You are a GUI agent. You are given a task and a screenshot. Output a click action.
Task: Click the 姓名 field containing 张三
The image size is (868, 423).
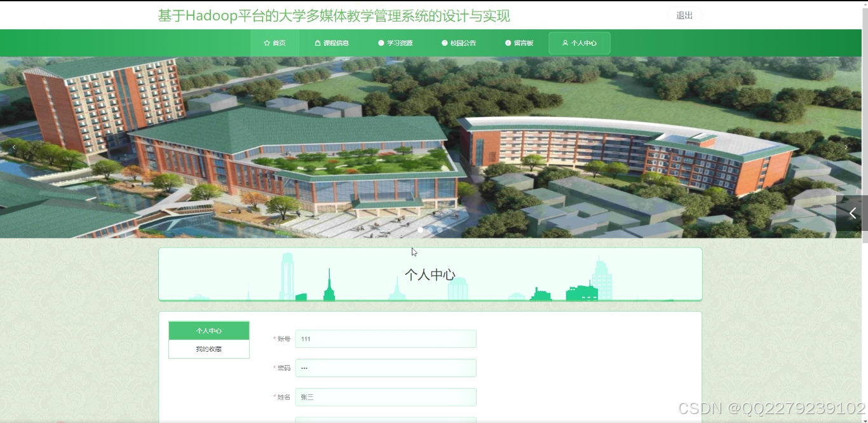pos(386,398)
